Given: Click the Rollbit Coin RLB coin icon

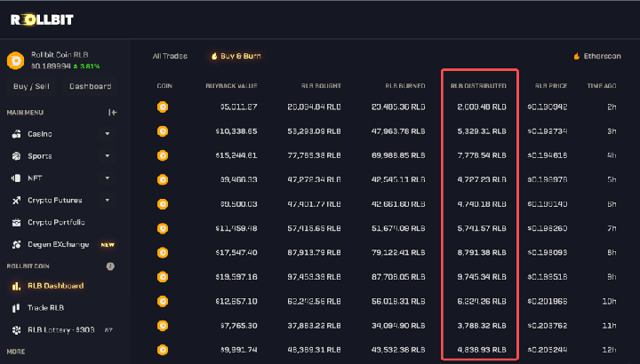Looking at the screenshot, I should [x=15, y=60].
